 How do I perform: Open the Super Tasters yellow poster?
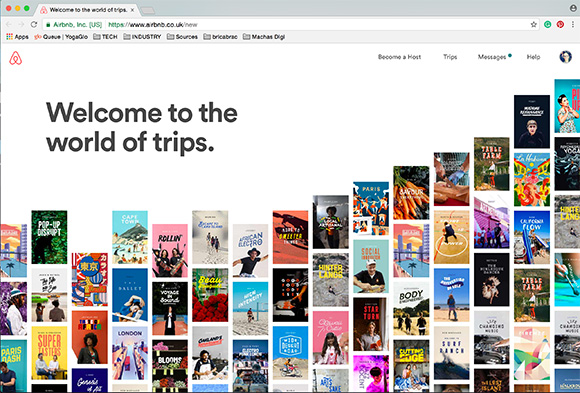click(x=49, y=353)
